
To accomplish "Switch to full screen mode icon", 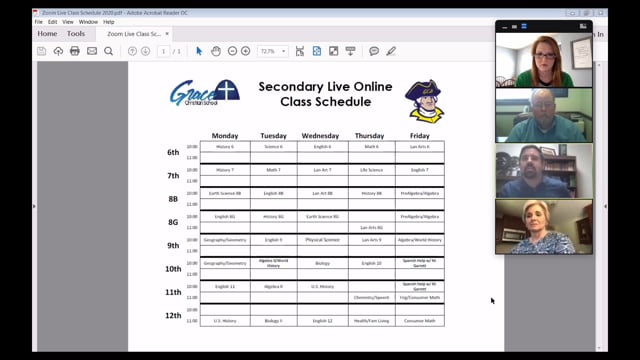I will click(x=333, y=51).
